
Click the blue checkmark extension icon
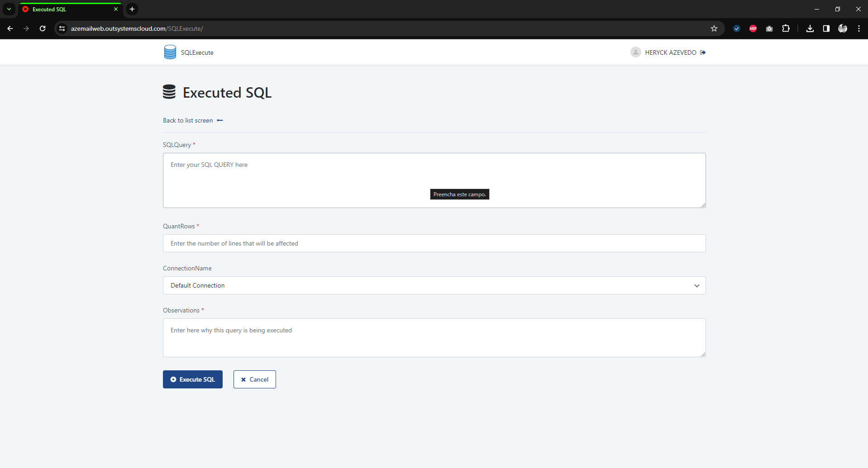(737, 28)
